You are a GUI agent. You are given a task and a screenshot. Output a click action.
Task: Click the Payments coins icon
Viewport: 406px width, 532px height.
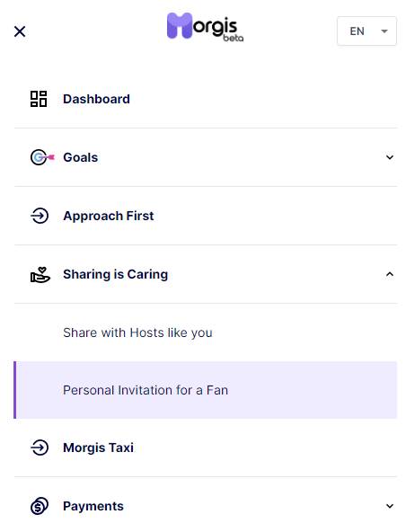point(40,506)
